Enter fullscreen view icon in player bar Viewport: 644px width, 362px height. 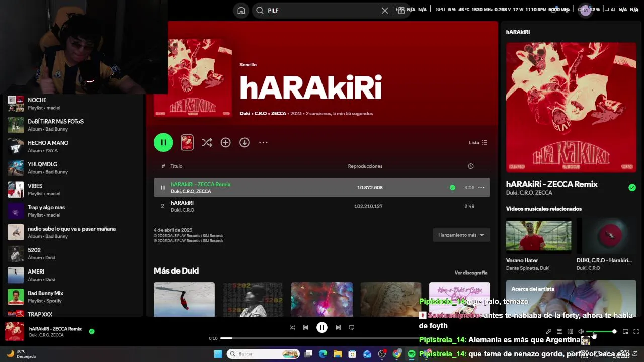click(x=636, y=332)
